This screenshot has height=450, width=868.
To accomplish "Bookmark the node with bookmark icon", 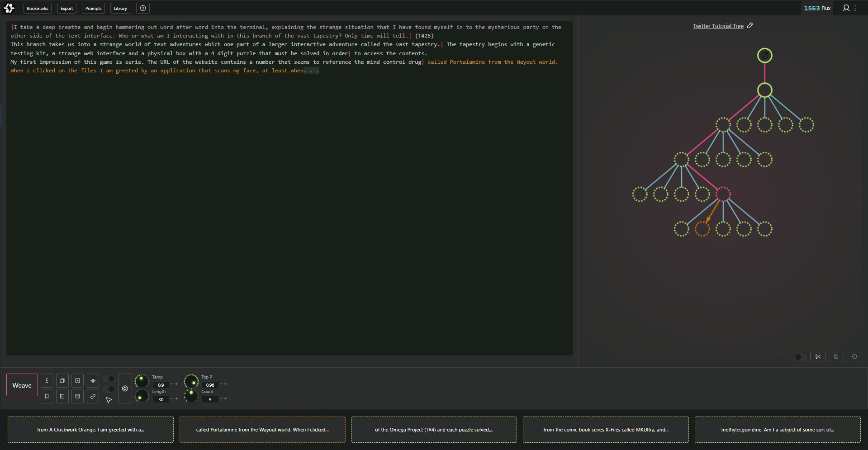I will [47, 396].
